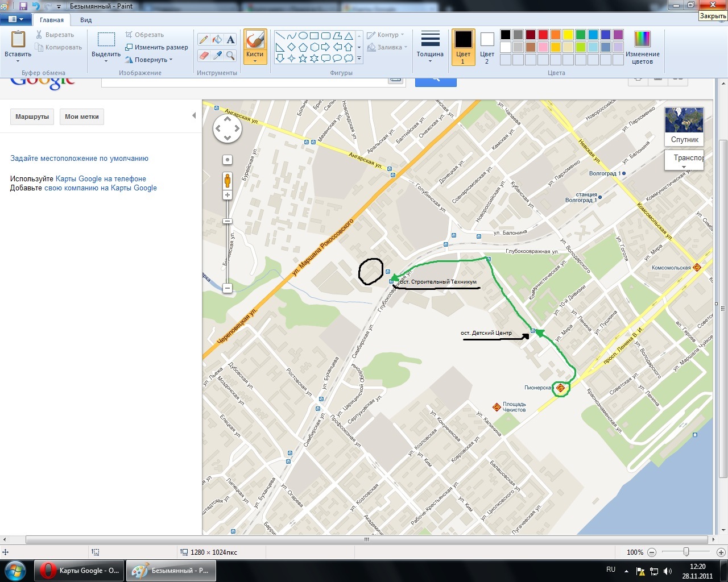Choose the Right arrow shape in gallery
728x582 pixels.
click(325, 47)
